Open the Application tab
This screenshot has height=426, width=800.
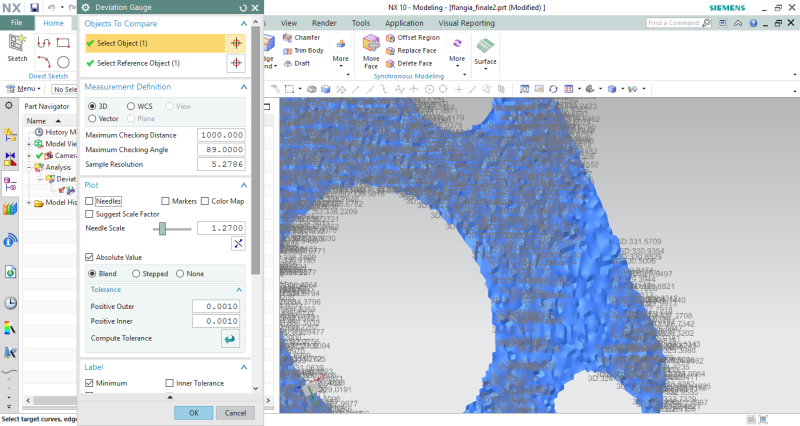[x=404, y=23]
